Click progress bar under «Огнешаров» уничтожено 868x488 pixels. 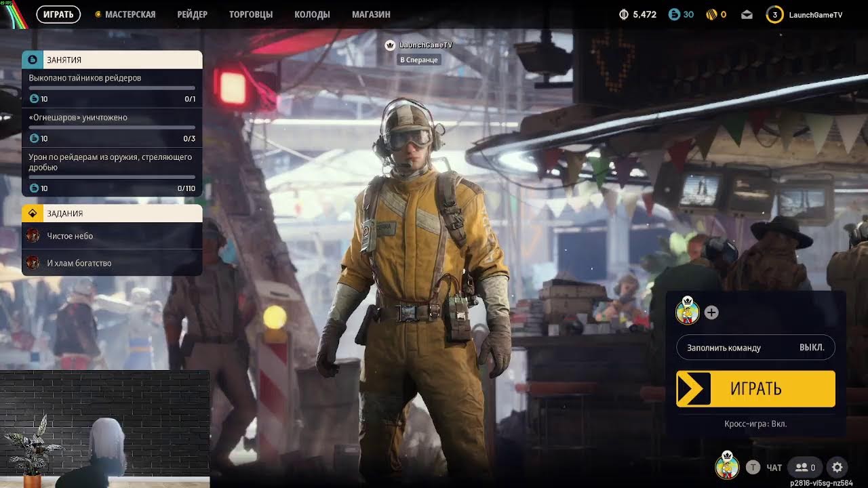click(112, 127)
